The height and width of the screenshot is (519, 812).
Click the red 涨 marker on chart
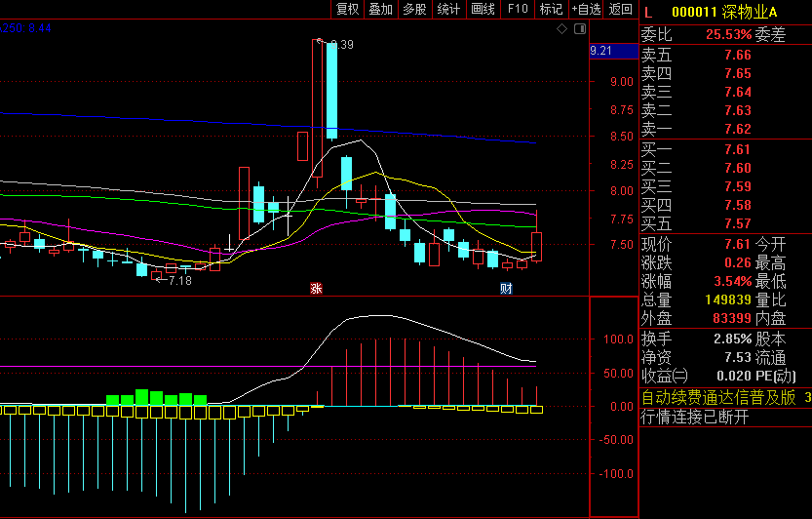[316, 288]
